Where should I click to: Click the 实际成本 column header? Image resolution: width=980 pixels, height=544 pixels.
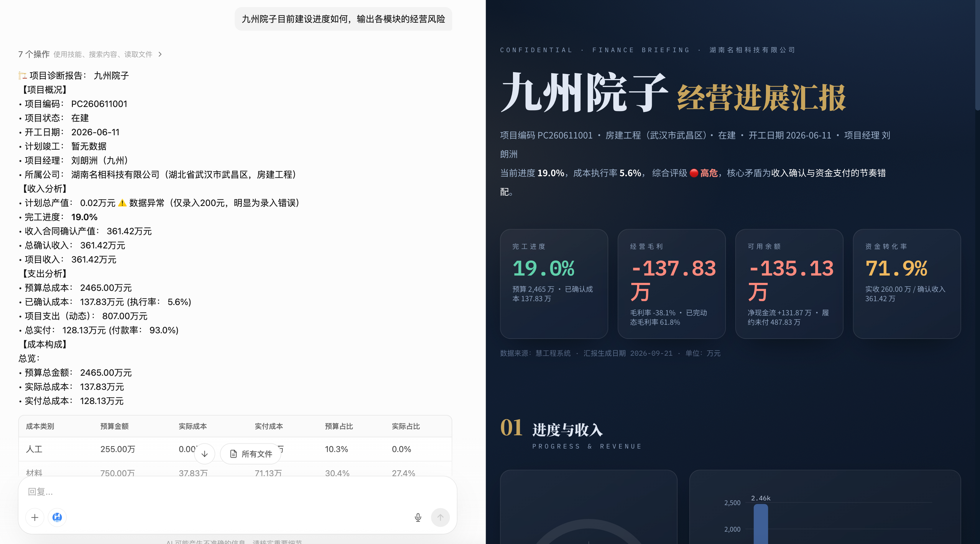click(193, 426)
